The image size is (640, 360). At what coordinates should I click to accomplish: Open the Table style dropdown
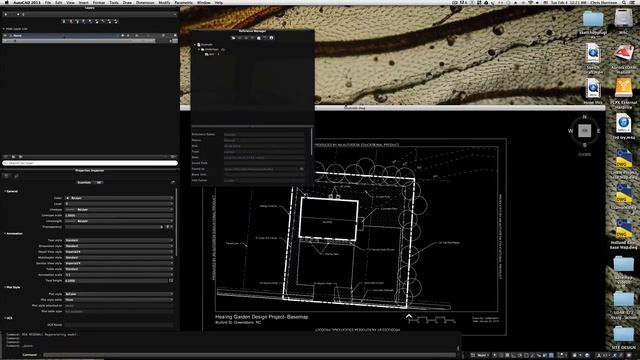(119, 269)
